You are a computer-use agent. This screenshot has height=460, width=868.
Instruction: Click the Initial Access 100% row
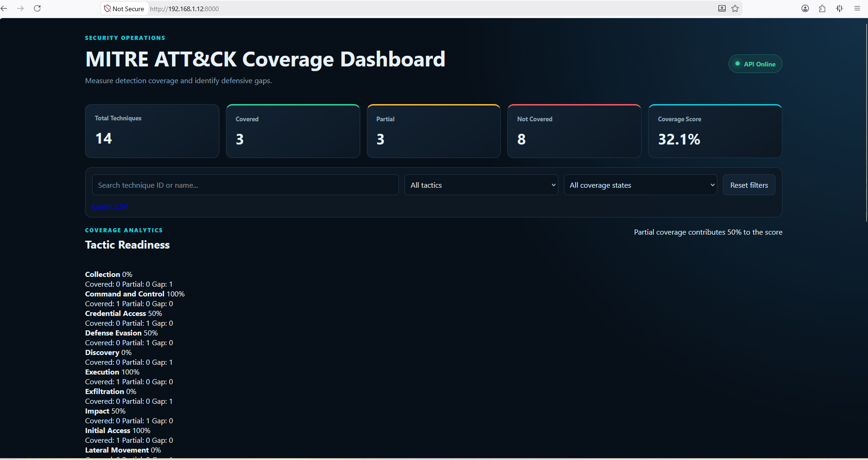tap(118, 431)
